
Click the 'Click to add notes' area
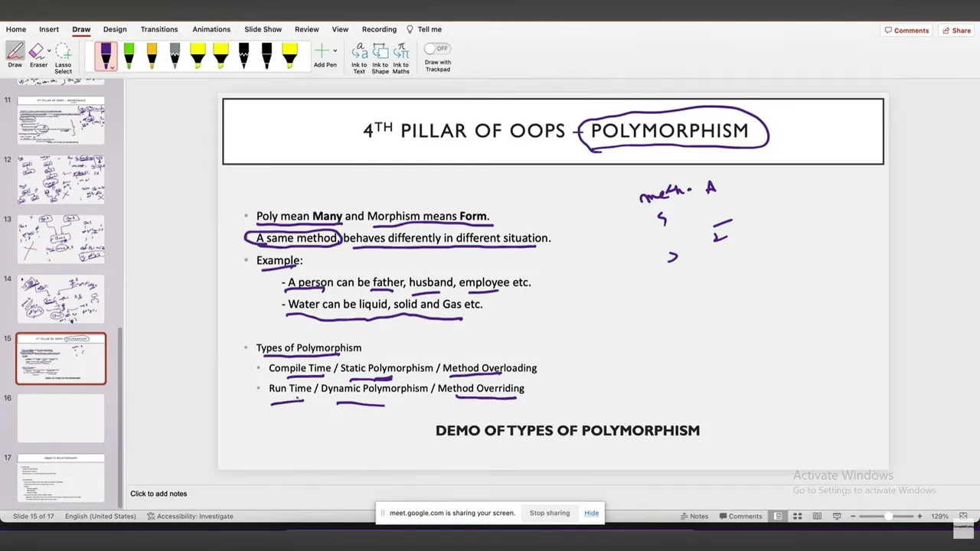pos(158,494)
